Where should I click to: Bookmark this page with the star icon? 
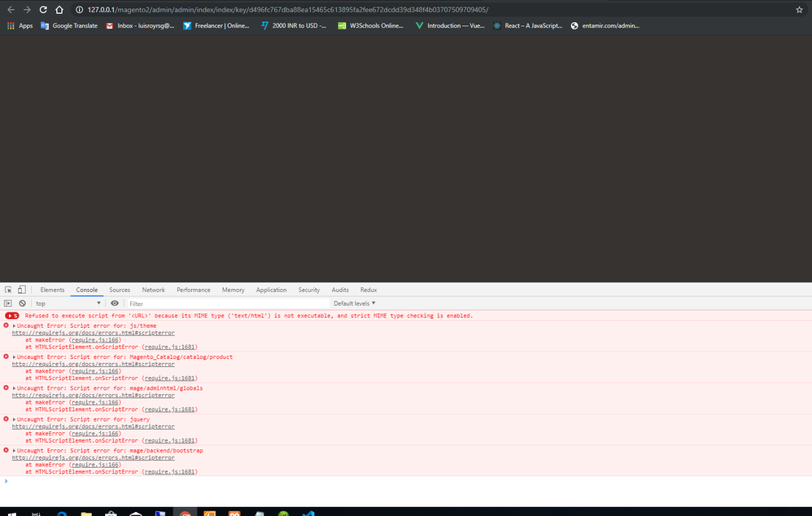click(799, 10)
